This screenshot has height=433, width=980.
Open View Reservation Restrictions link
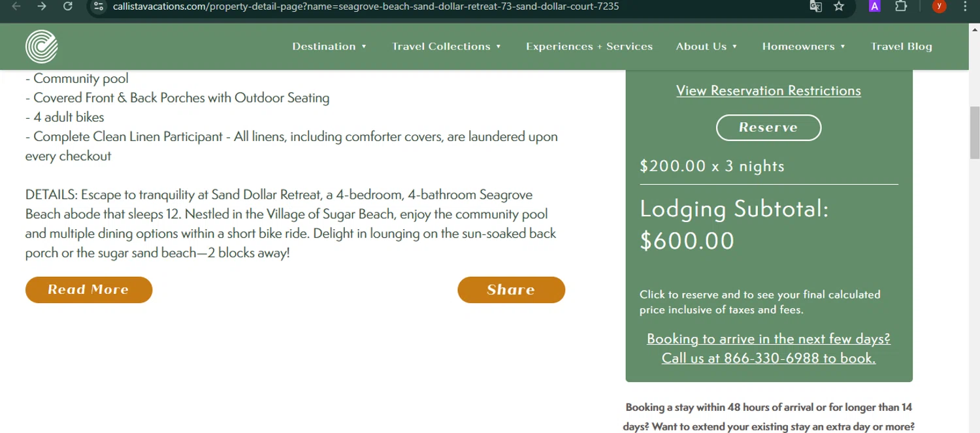(x=768, y=91)
